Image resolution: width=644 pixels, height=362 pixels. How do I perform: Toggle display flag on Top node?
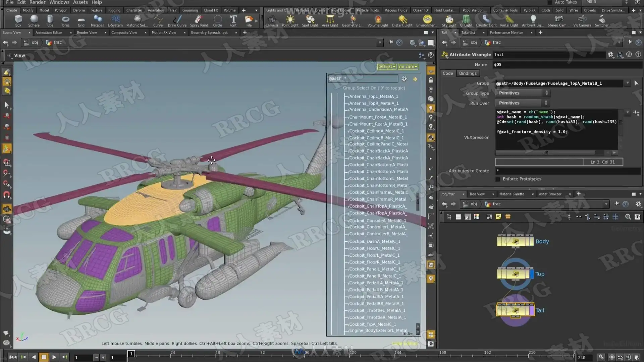tap(532, 274)
